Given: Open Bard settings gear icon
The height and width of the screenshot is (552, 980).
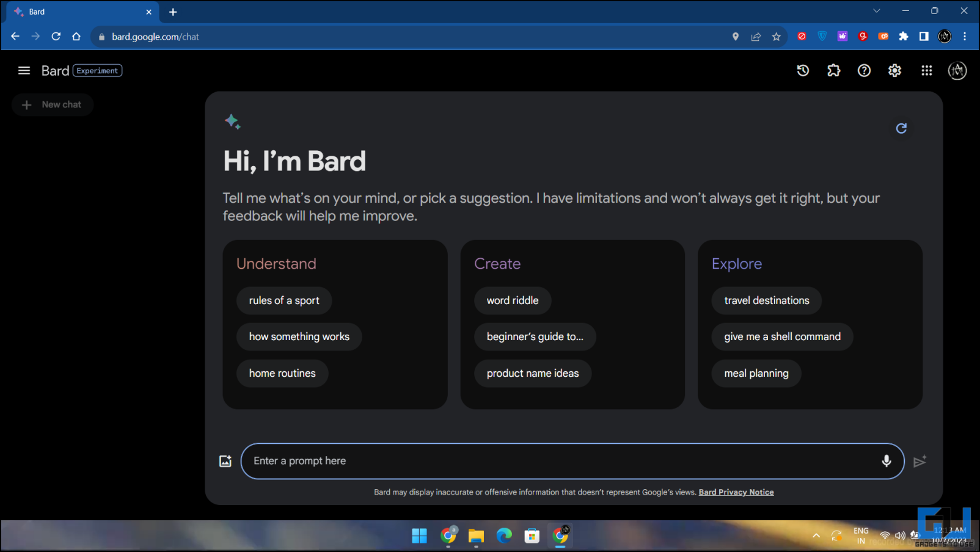Looking at the screenshot, I should tap(894, 71).
